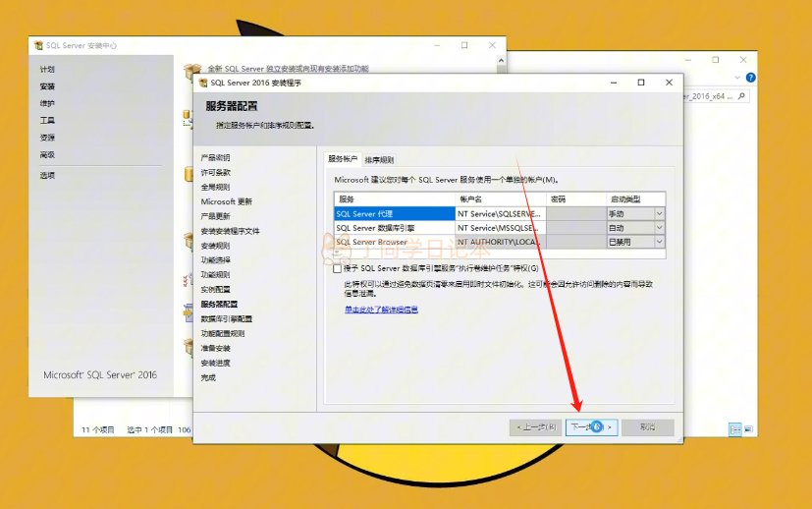The image size is (812, 509).
Task: Click the search magnifier in File Explorer
Action: pyautogui.click(x=741, y=96)
